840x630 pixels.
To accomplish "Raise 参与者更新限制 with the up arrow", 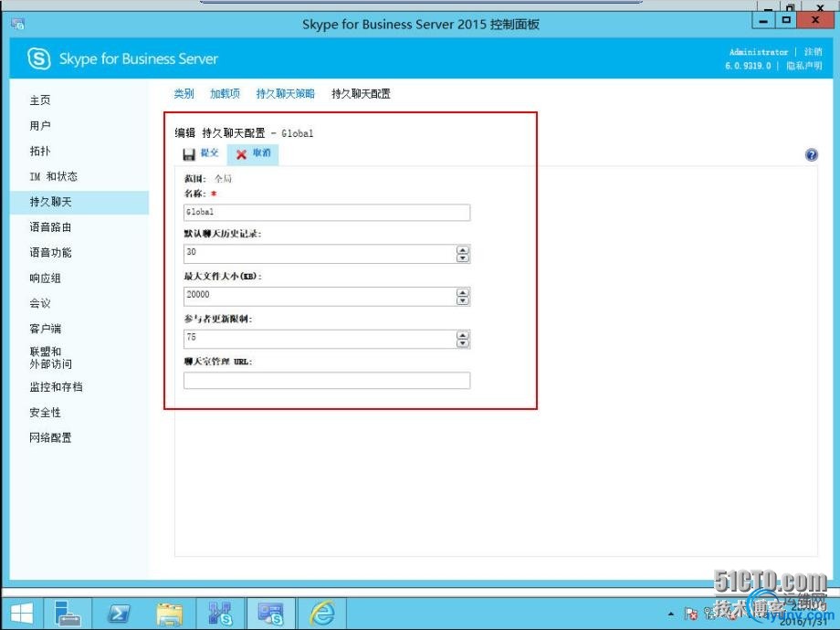I will [x=463, y=335].
